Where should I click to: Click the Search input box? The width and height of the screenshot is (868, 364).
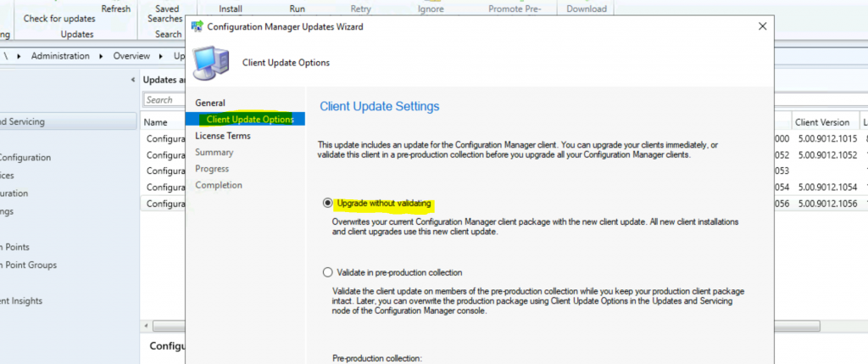point(165,100)
